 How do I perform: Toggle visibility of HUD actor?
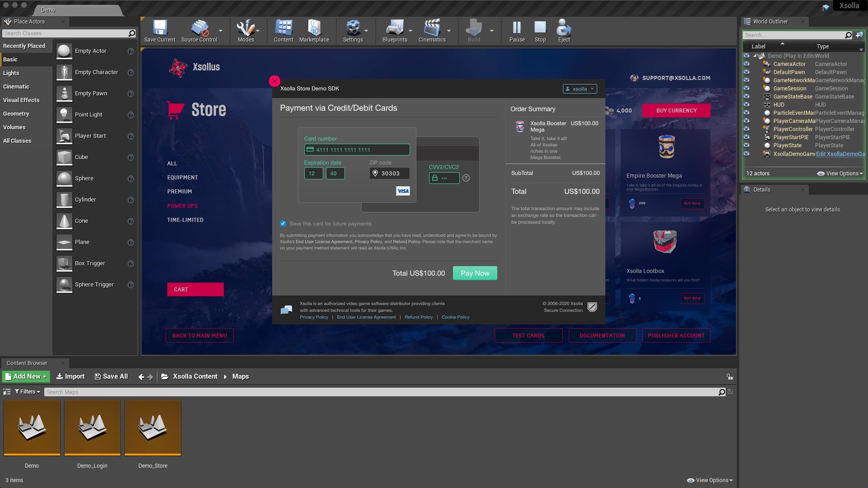[x=746, y=105]
